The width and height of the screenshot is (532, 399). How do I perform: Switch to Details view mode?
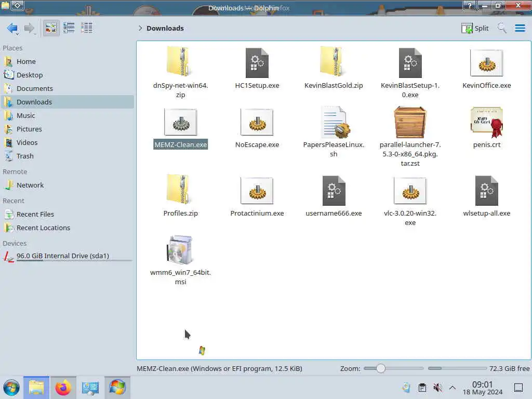[x=87, y=28]
